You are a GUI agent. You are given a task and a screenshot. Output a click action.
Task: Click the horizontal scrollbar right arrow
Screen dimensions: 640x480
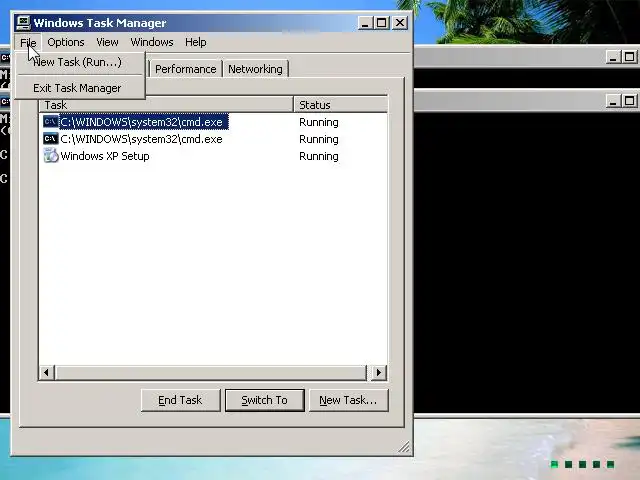pos(378,372)
